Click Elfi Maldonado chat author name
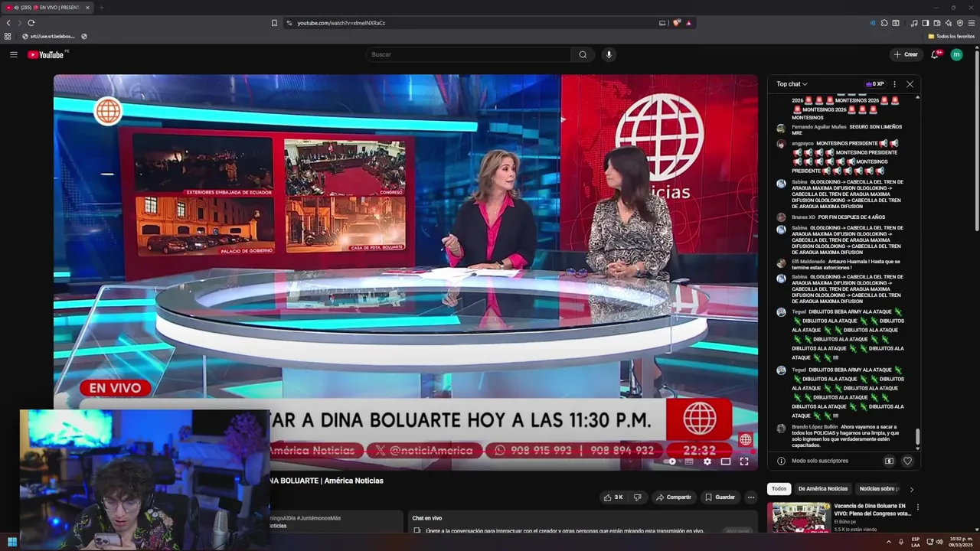This screenshot has width=980, height=551. (808, 262)
